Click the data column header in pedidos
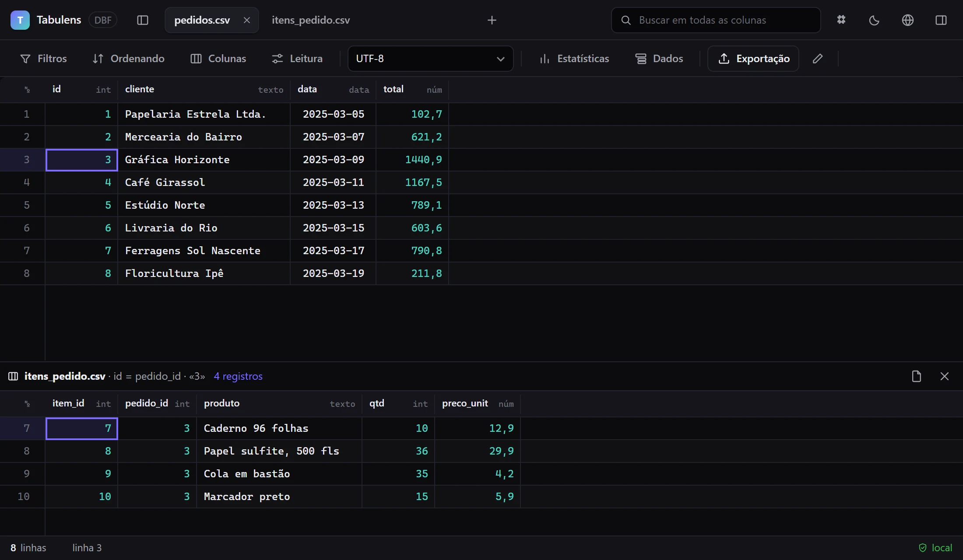 point(333,90)
